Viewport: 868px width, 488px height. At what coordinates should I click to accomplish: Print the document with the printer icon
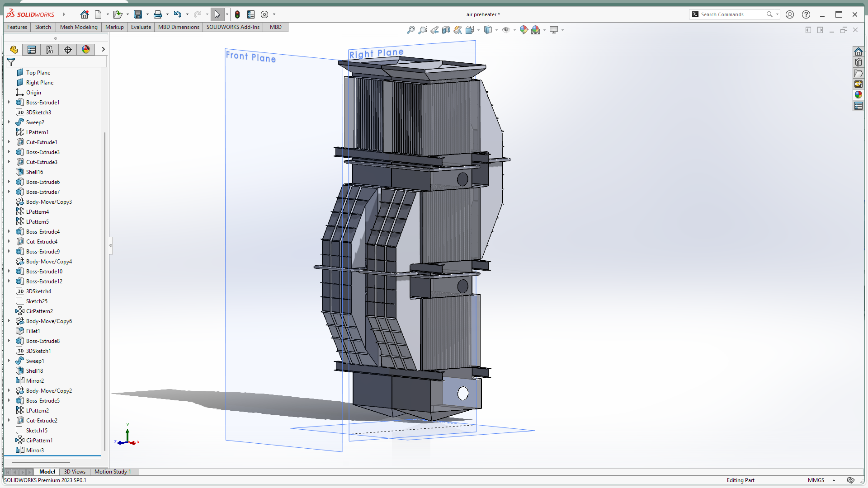tap(158, 14)
